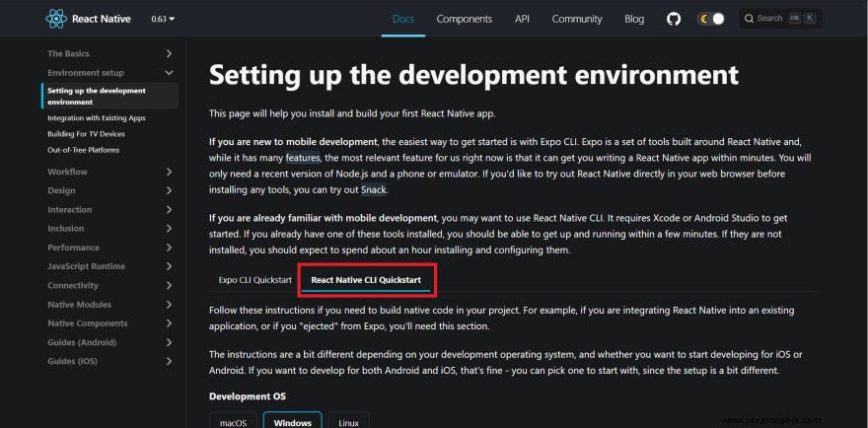Switch to Expo CLI Quickstart tab

pos(254,280)
